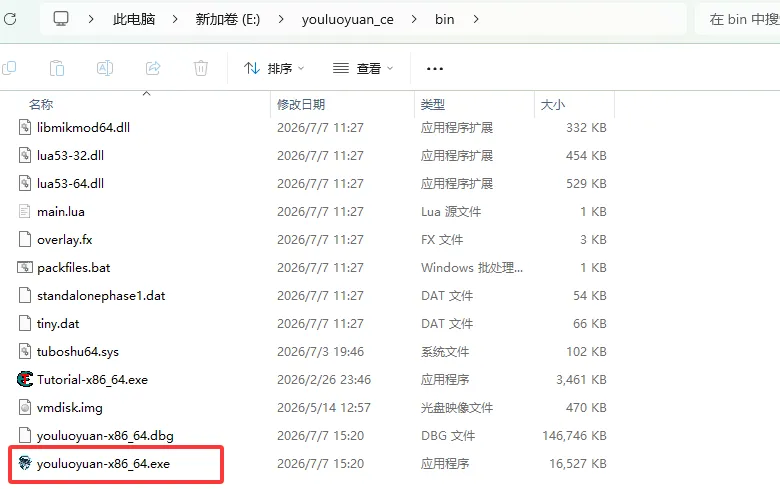Click the date 2026/7/3 19:46

(x=320, y=351)
